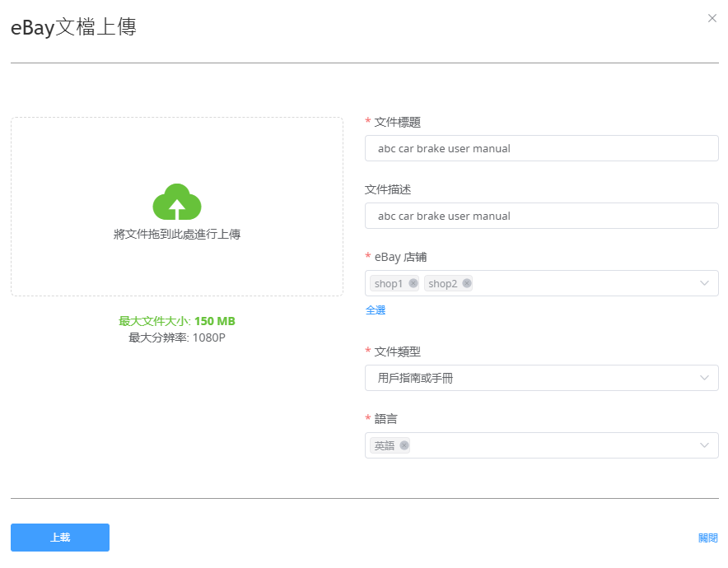The image size is (728, 568).
Task: Click the 文件類型 field label
Action: pyautogui.click(x=398, y=352)
